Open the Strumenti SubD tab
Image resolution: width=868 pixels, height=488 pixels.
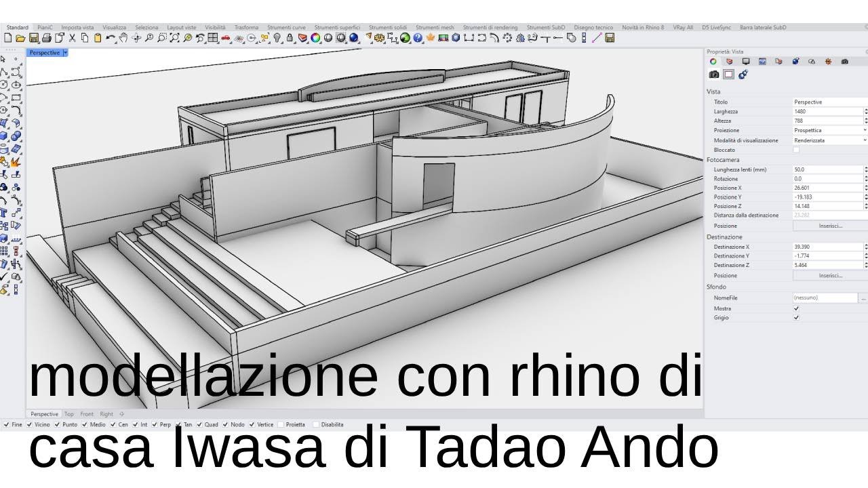(546, 27)
